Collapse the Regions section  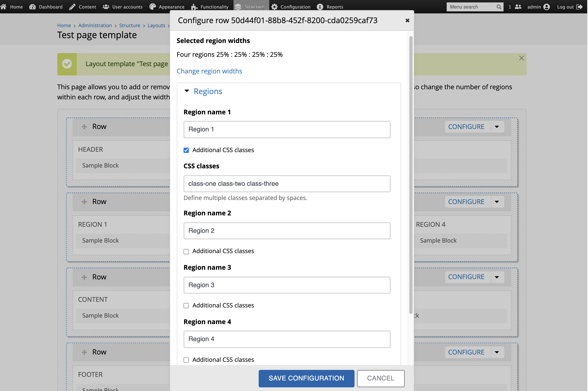[187, 91]
